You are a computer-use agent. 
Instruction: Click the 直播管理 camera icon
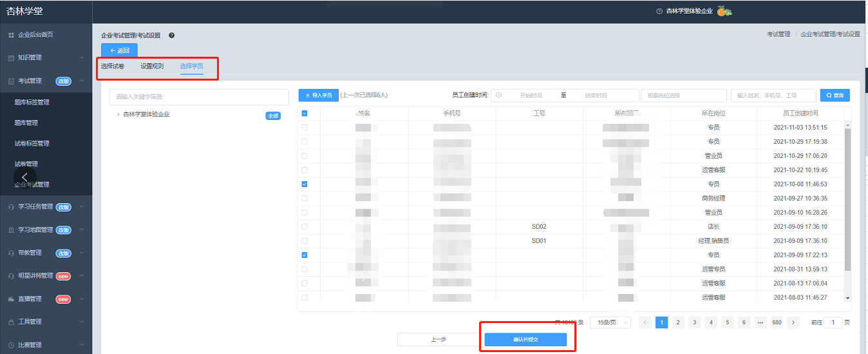(x=11, y=299)
